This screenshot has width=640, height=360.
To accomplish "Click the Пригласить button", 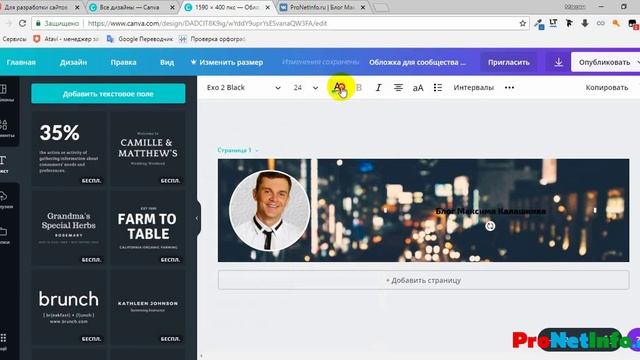I will coord(509,62).
